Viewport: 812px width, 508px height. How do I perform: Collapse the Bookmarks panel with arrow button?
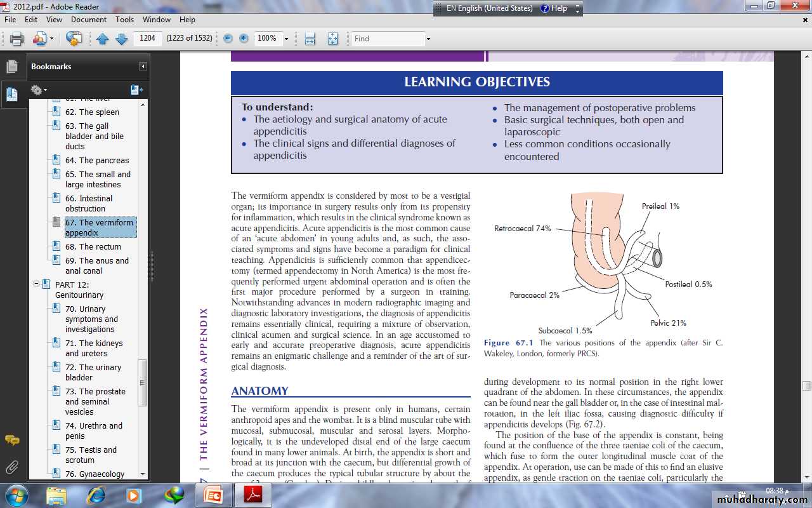(143, 67)
